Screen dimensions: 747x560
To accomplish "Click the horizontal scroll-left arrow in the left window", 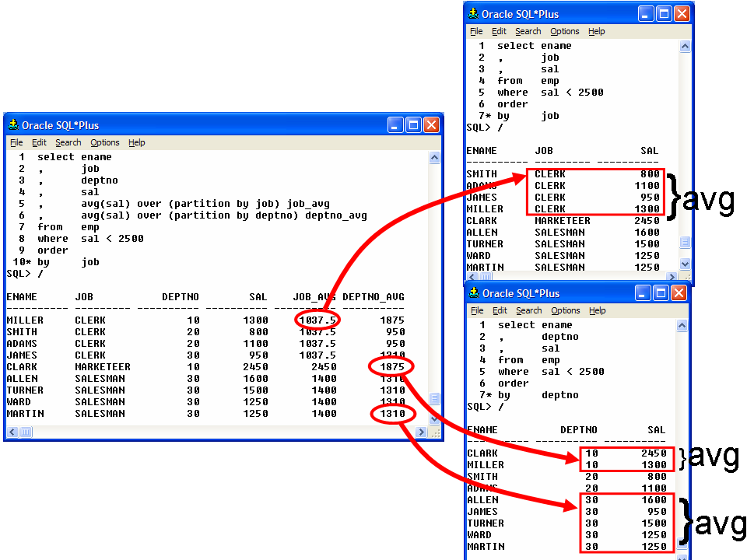I will coord(13,432).
